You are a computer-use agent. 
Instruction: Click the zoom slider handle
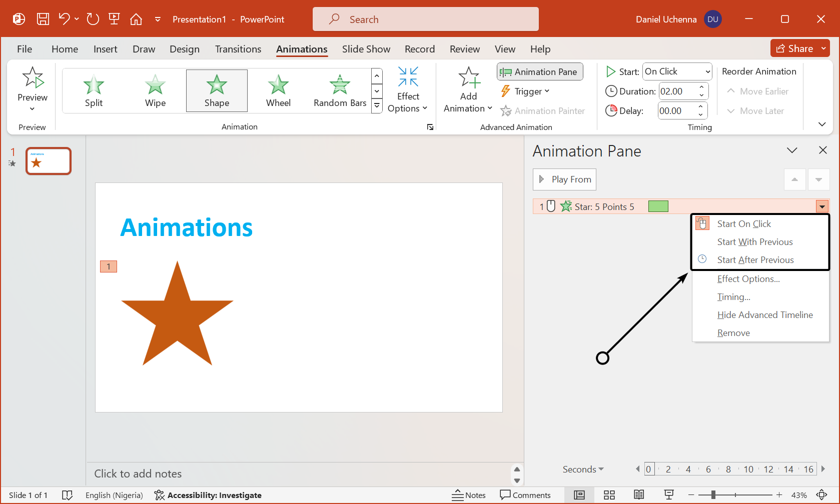713,495
